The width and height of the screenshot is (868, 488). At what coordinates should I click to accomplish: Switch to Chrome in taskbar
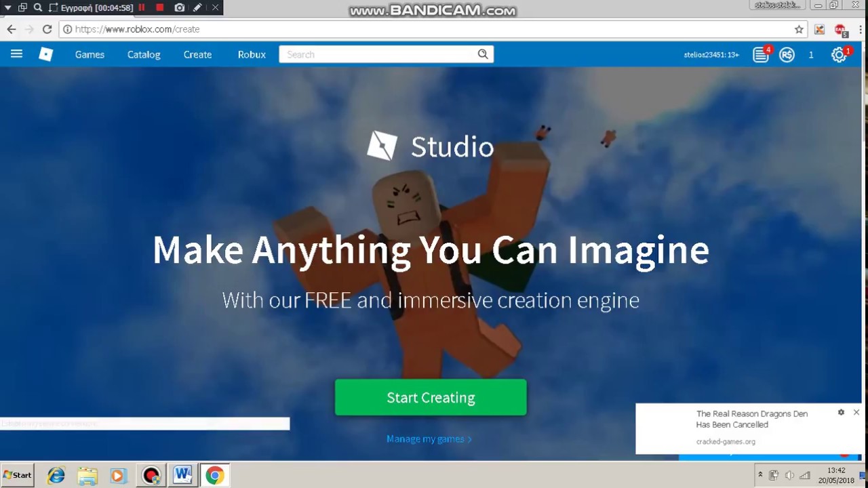(x=214, y=476)
